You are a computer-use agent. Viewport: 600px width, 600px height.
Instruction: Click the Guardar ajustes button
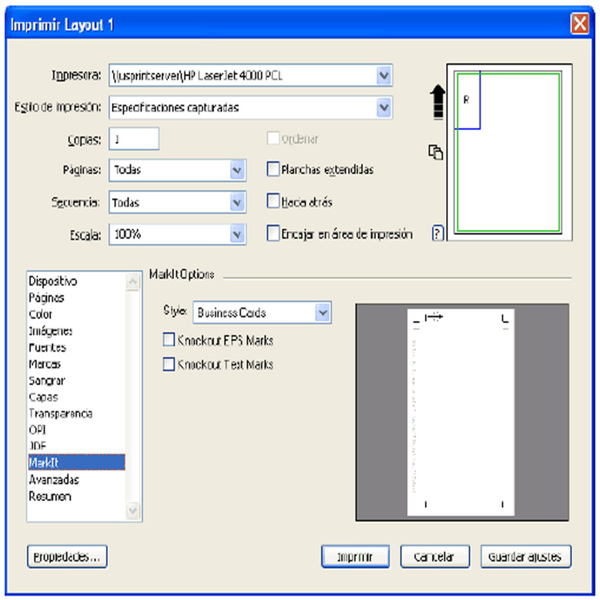click(526, 556)
